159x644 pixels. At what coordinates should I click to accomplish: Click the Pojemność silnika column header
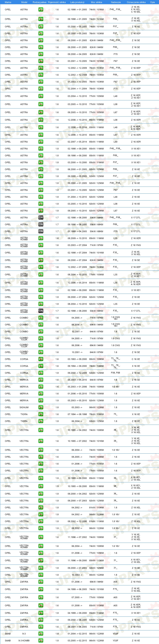(57, 2)
